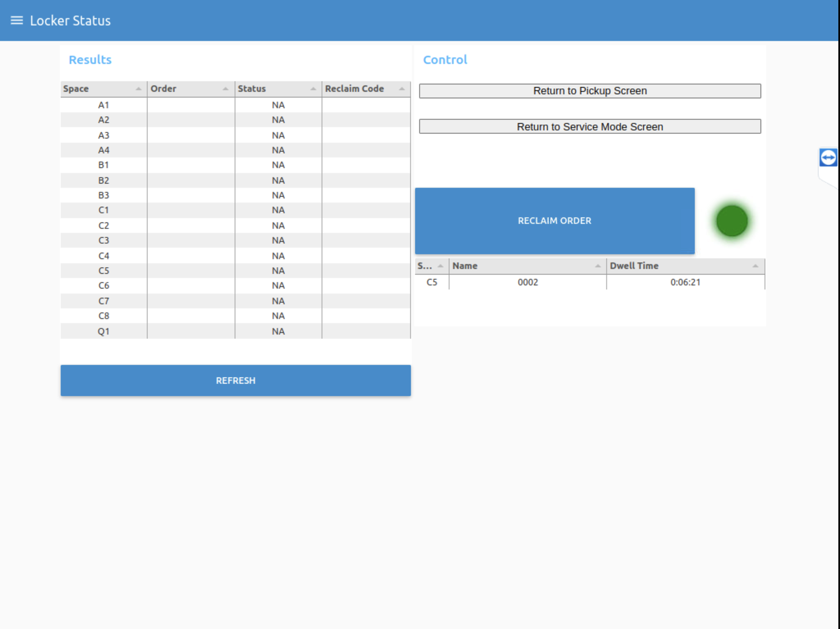Open the hamburger navigation menu
The image size is (840, 629).
[x=16, y=21]
